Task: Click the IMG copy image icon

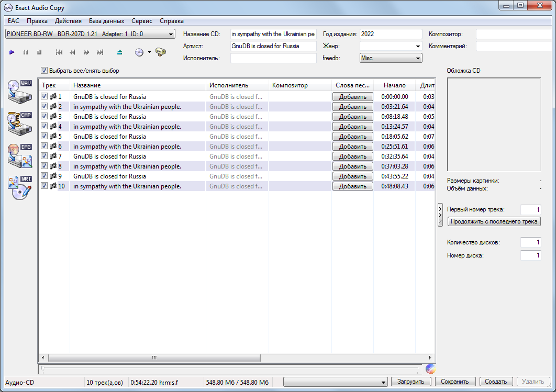Action: coord(20,156)
